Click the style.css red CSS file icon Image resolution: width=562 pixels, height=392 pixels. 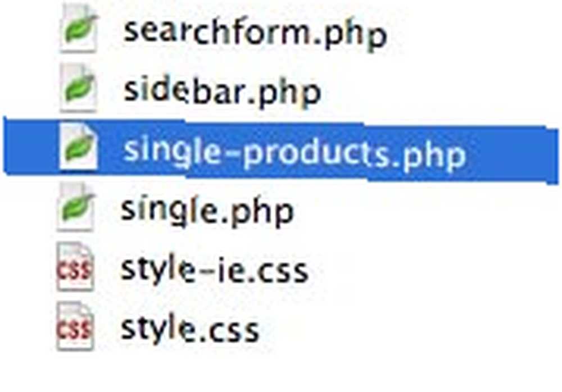point(75,326)
